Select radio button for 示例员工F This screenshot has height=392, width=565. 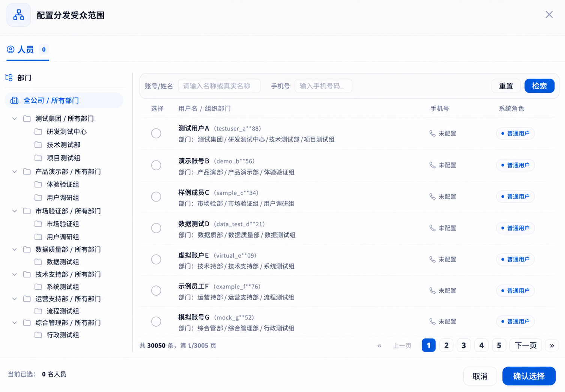[x=156, y=290]
